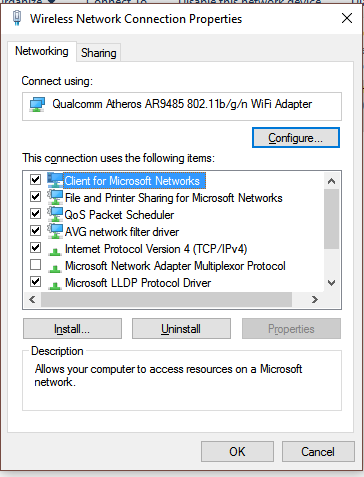Click the description text about Microsoft network

(x=168, y=375)
